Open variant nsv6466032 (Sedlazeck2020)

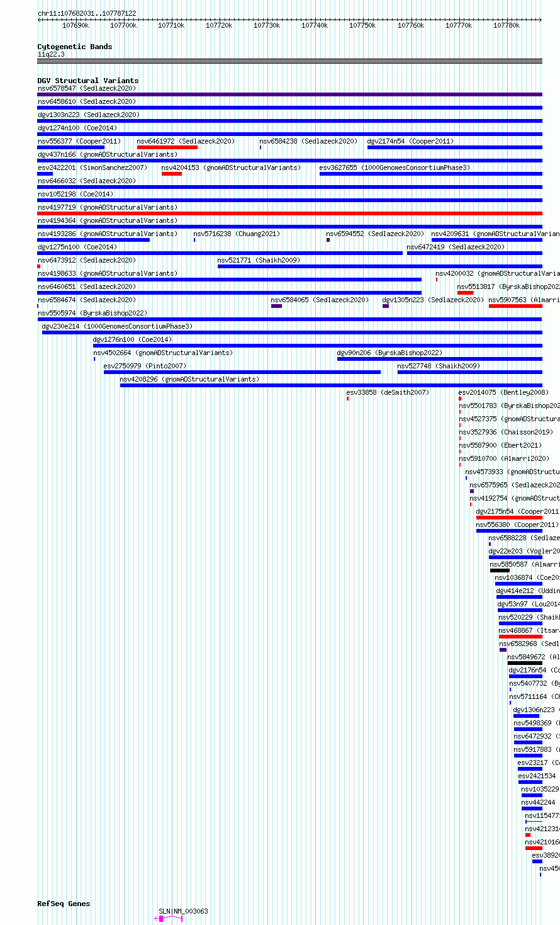[87, 181]
